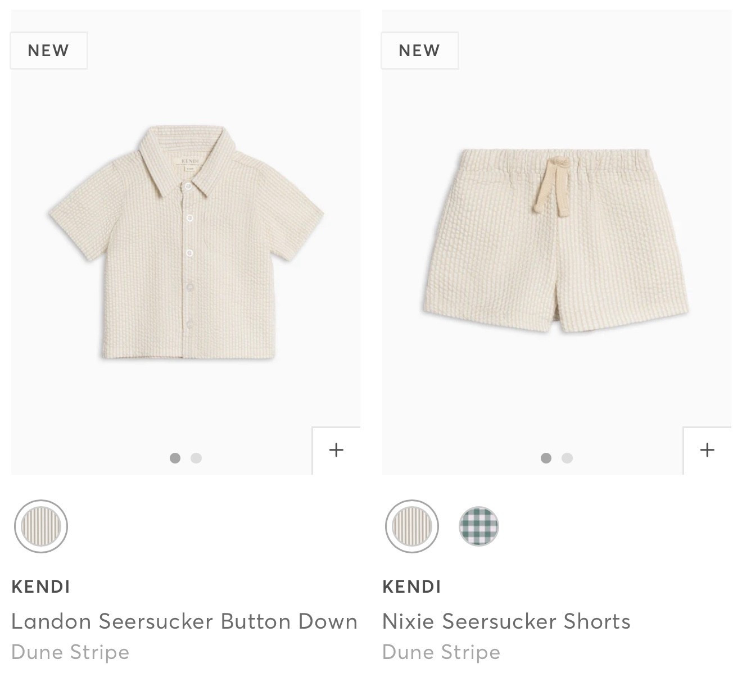
Task: Click the NEW badge on the shorts
Action: pyautogui.click(x=419, y=51)
